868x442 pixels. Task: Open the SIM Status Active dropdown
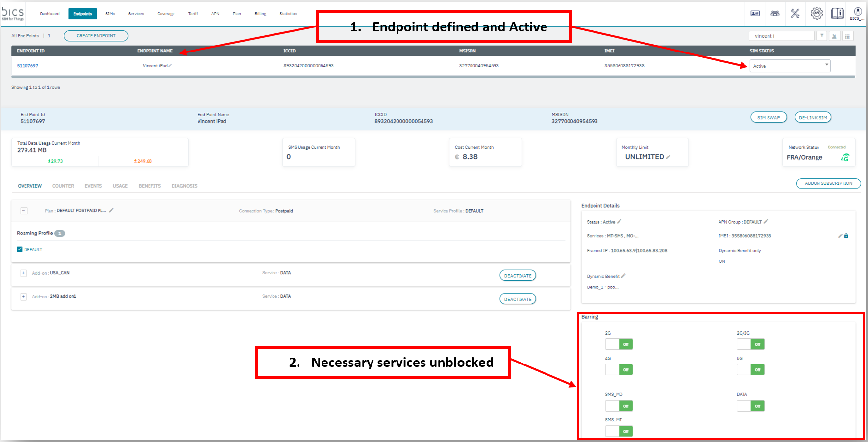pyautogui.click(x=790, y=66)
